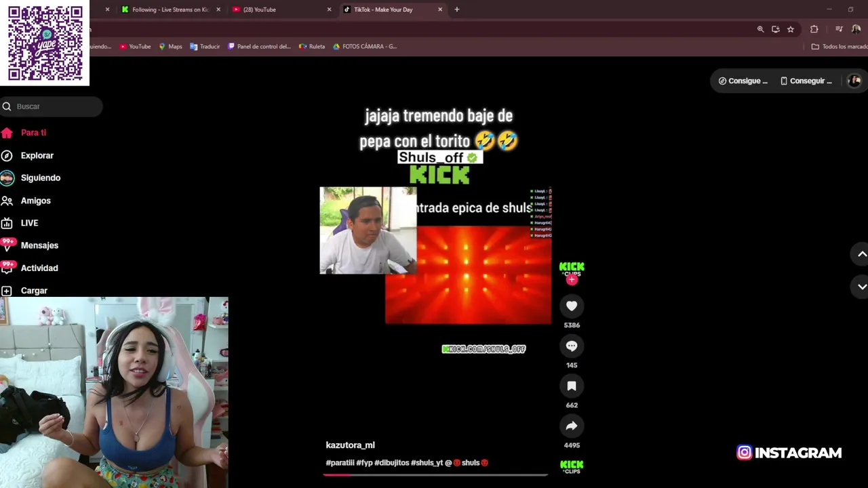
Task: Open the browser extensions puzzle icon
Action: (x=814, y=29)
